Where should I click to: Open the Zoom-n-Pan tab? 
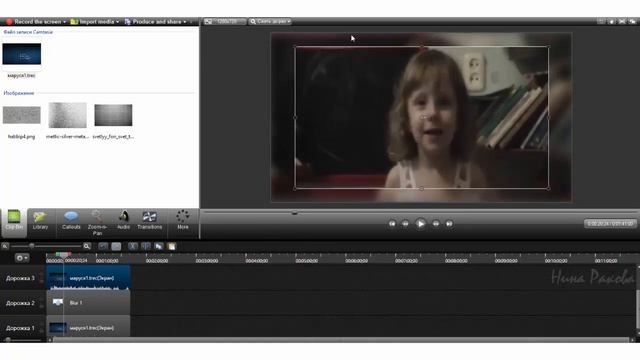(x=97, y=222)
